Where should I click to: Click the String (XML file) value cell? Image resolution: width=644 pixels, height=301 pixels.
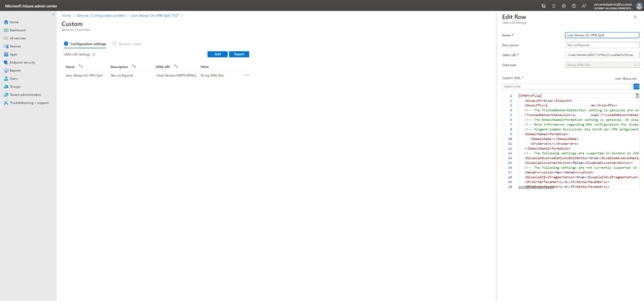pos(212,76)
